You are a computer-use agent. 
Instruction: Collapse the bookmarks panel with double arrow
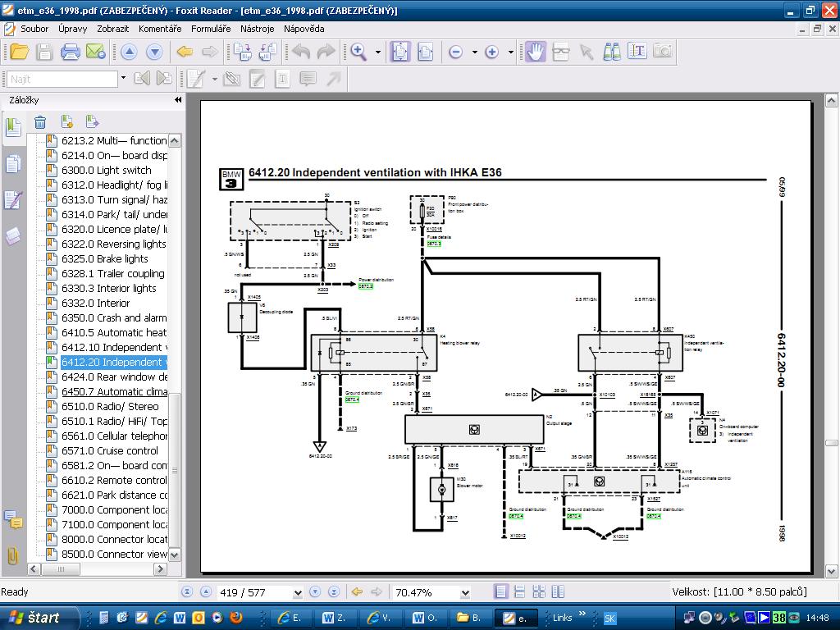click(178, 100)
